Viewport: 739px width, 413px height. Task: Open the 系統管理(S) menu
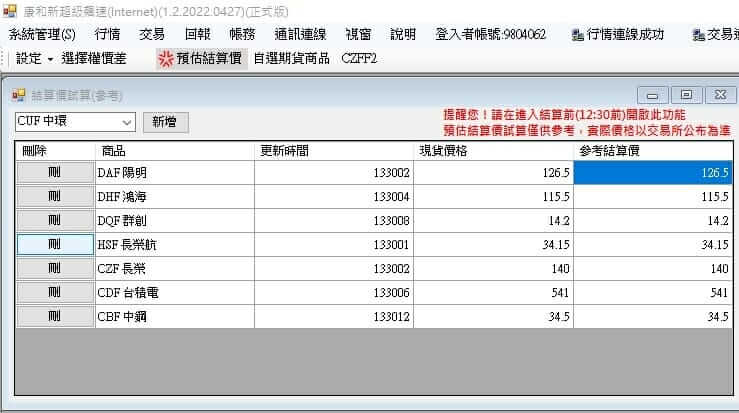(42, 34)
